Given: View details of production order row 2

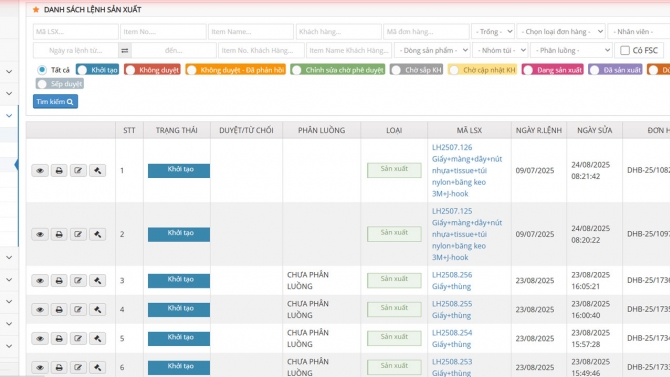Looking at the screenshot, I should (40, 234).
